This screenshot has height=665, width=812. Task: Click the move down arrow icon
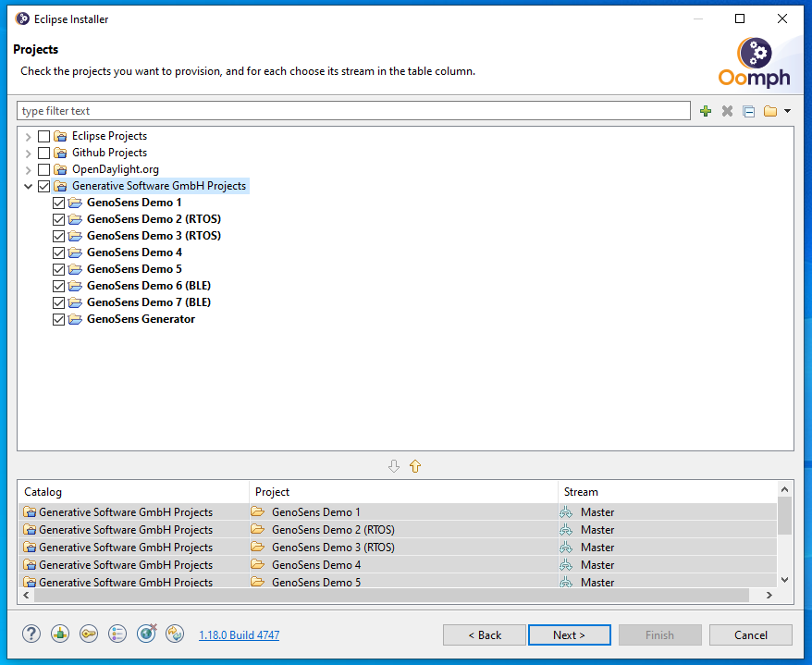tap(394, 466)
